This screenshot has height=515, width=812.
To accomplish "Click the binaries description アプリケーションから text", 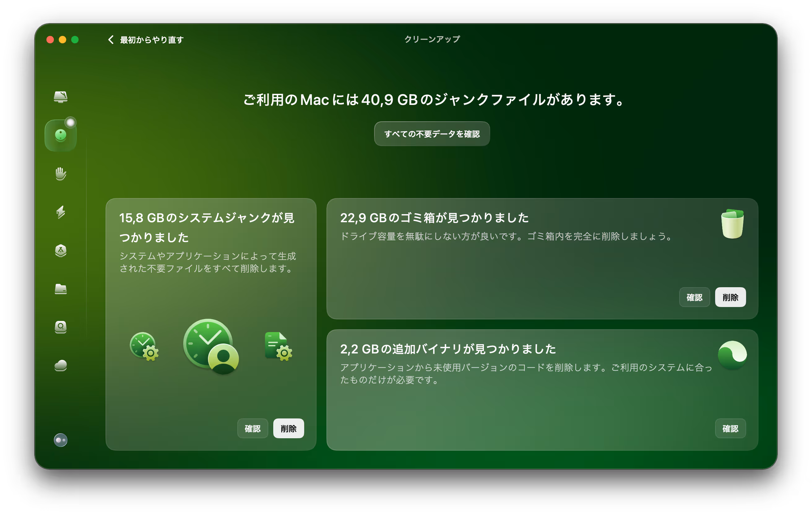I will [x=526, y=374].
